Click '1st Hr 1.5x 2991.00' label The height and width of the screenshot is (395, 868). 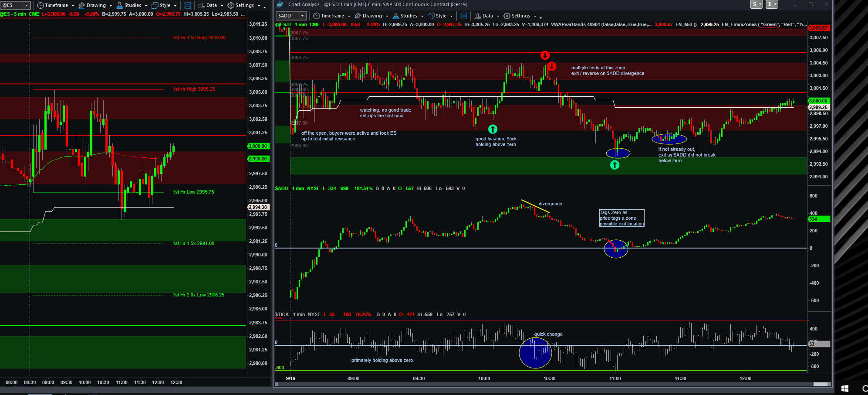tap(193, 243)
